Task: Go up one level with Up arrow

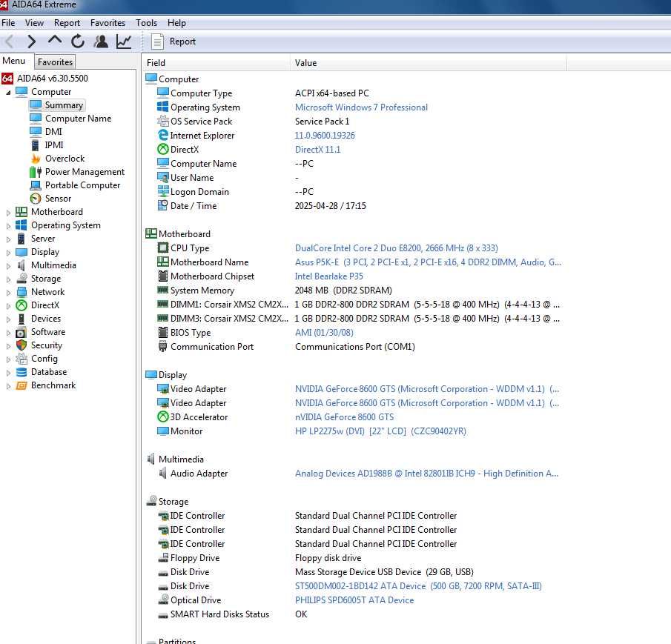Action: (x=55, y=41)
